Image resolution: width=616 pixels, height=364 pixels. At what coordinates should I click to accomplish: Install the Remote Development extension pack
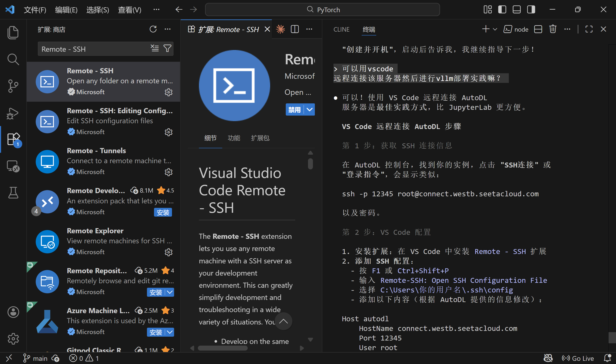163,212
